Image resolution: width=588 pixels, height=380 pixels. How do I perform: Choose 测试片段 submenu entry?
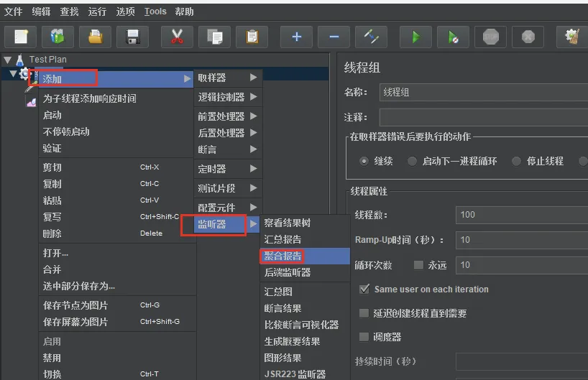click(228, 188)
